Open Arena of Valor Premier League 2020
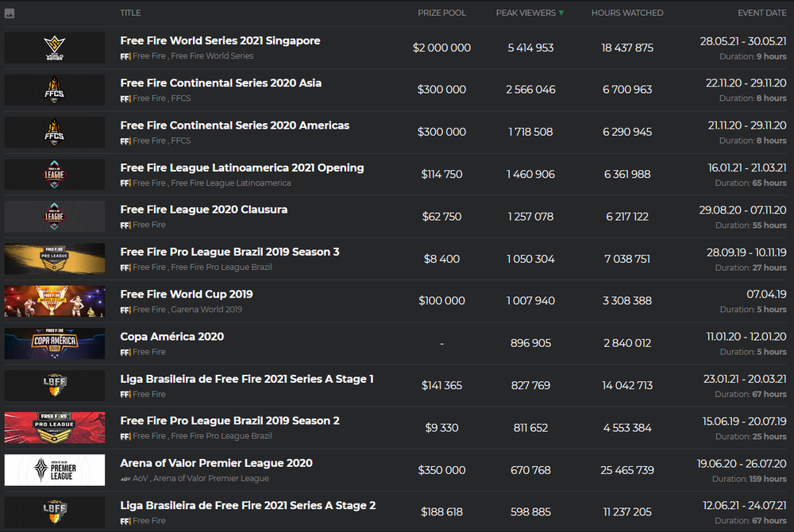794x532 pixels. 216,463
